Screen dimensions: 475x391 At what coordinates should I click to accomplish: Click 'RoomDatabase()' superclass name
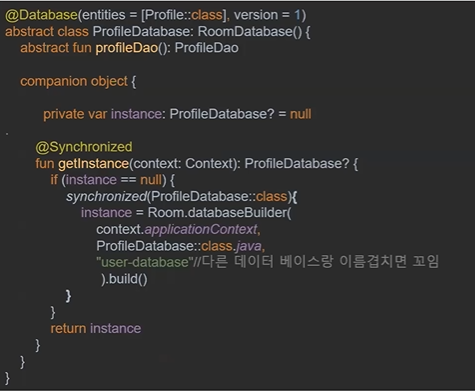pyautogui.click(x=250, y=32)
